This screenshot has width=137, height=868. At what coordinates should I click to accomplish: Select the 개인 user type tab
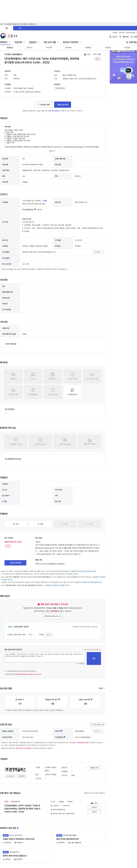[x=6, y=28]
